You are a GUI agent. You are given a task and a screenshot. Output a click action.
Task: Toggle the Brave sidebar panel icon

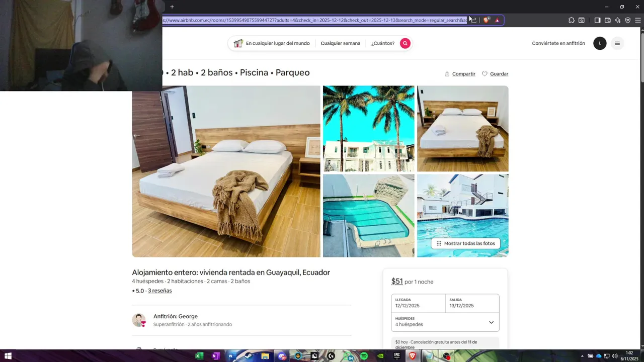point(597,20)
